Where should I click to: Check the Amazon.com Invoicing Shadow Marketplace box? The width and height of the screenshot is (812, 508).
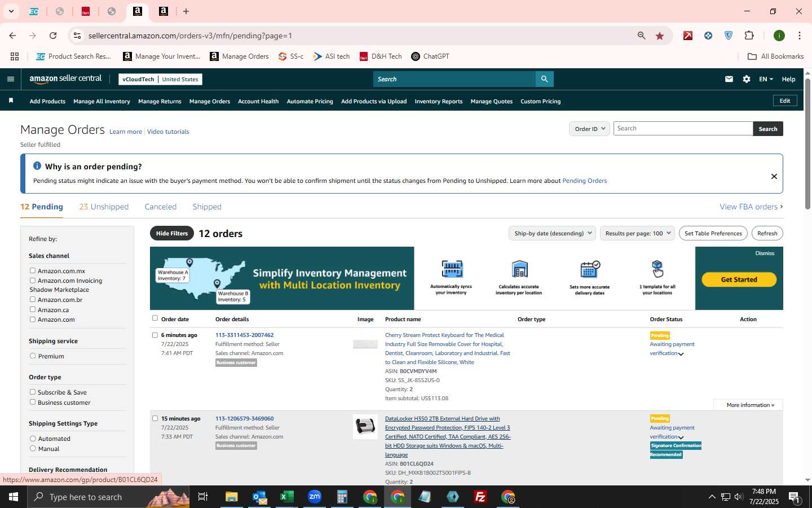[33, 280]
